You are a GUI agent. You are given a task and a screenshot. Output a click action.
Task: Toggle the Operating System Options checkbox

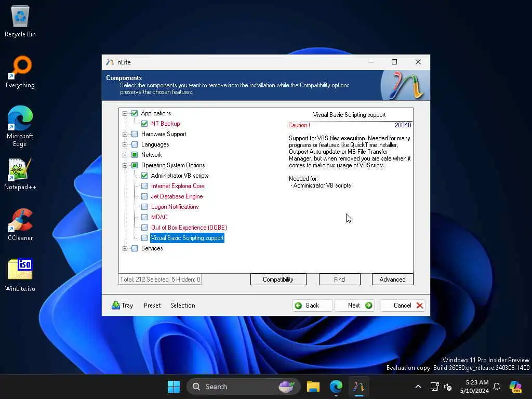(x=135, y=165)
